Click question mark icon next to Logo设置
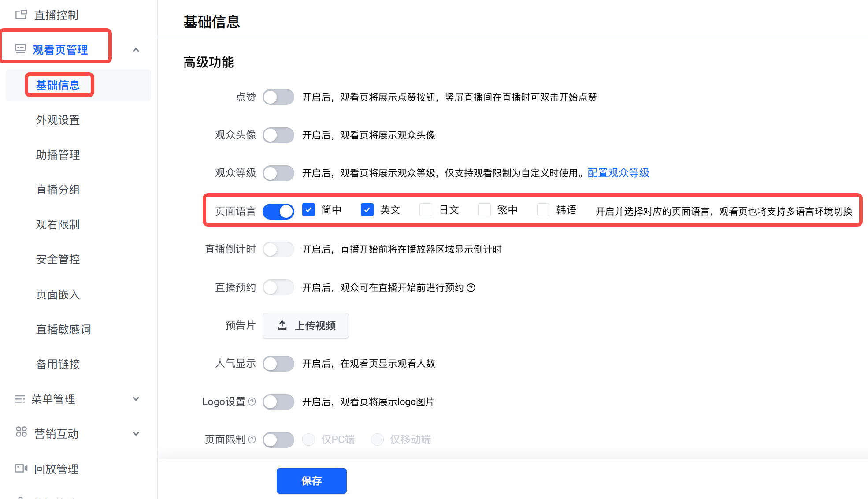 [x=252, y=402]
